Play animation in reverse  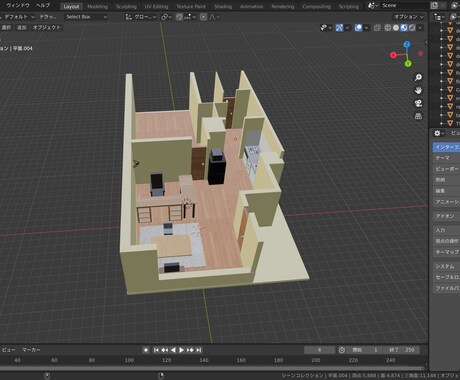click(173, 350)
